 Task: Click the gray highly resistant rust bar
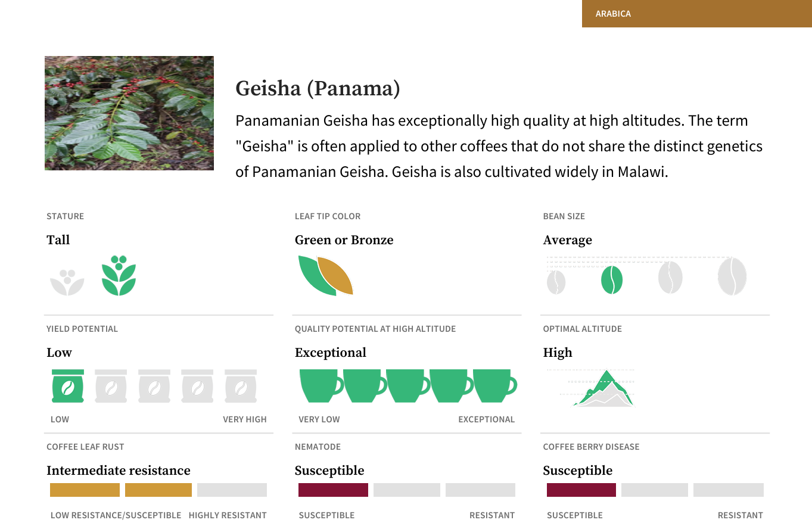pos(232,490)
